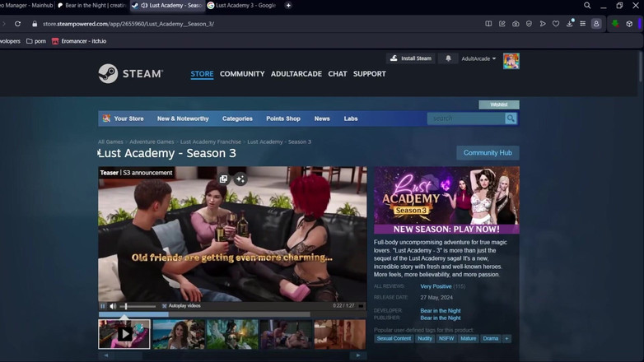Click into the store search field
This screenshot has height=362, width=644.
[x=465, y=118]
